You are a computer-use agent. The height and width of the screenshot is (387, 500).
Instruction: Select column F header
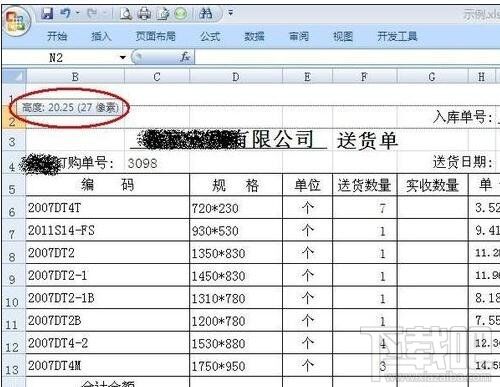(x=364, y=77)
